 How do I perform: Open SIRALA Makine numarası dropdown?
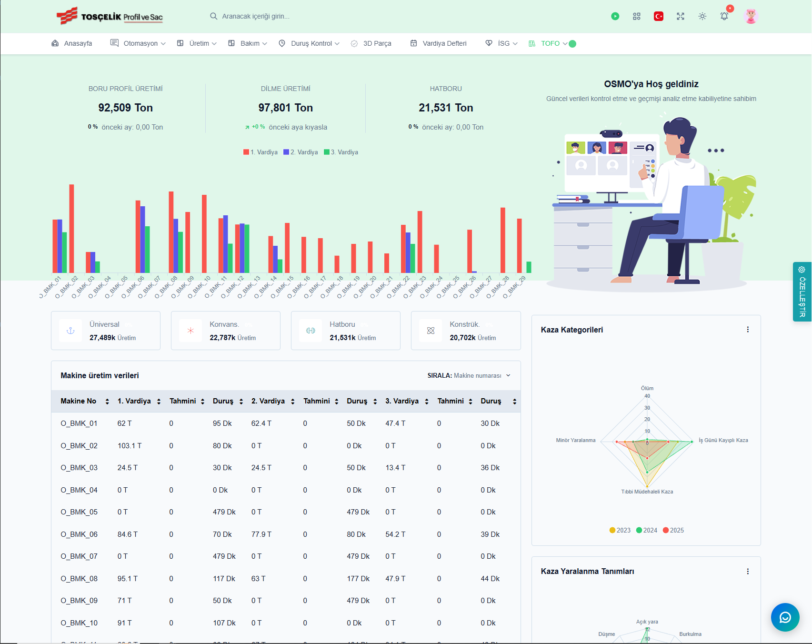(x=469, y=376)
